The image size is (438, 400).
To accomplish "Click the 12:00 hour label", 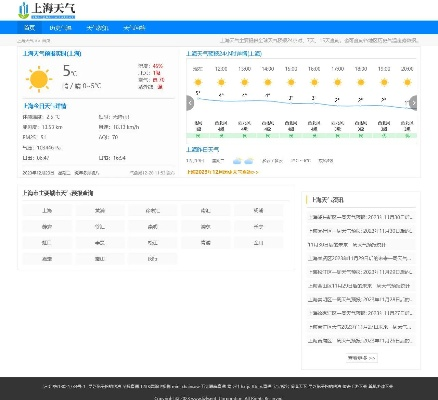I will pos(221,69).
